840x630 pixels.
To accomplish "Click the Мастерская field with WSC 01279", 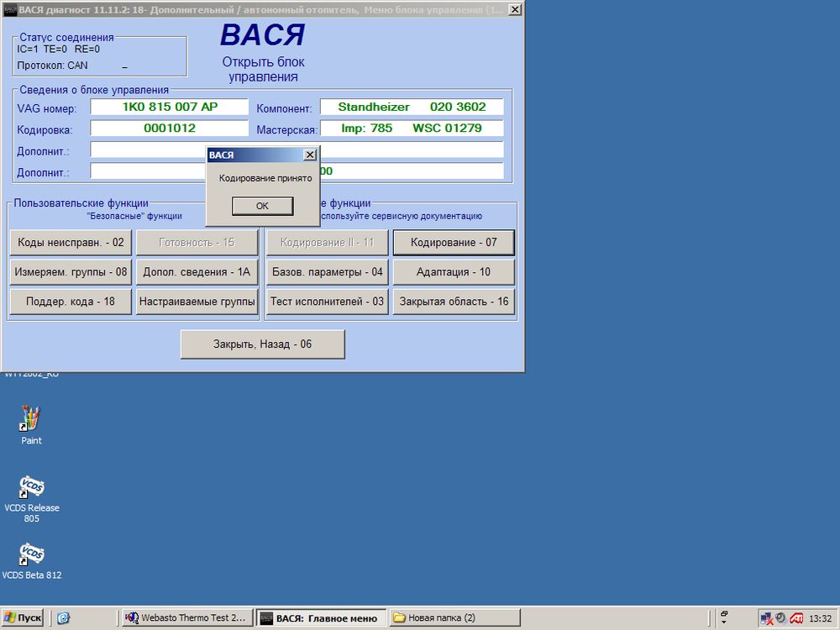I will tap(412, 128).
